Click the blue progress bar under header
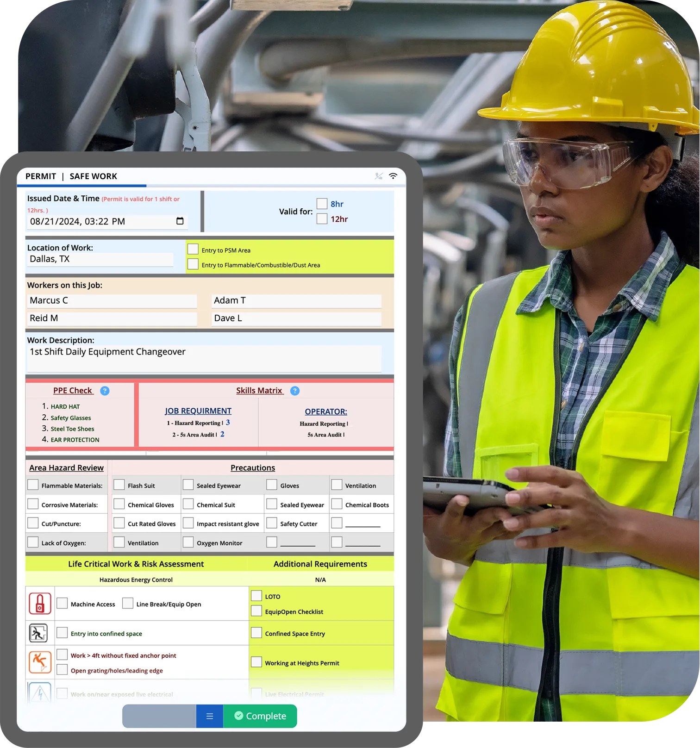 [x=81, y=186]
